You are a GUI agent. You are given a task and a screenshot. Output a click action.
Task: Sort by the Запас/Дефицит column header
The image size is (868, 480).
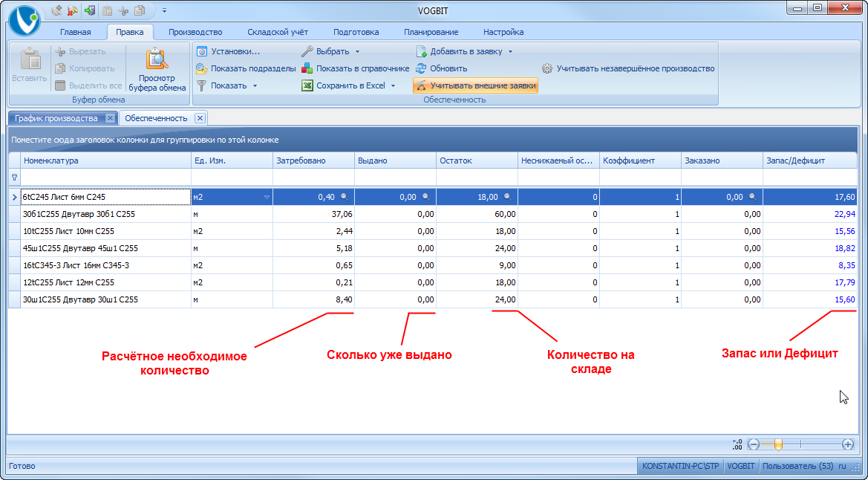810,160
